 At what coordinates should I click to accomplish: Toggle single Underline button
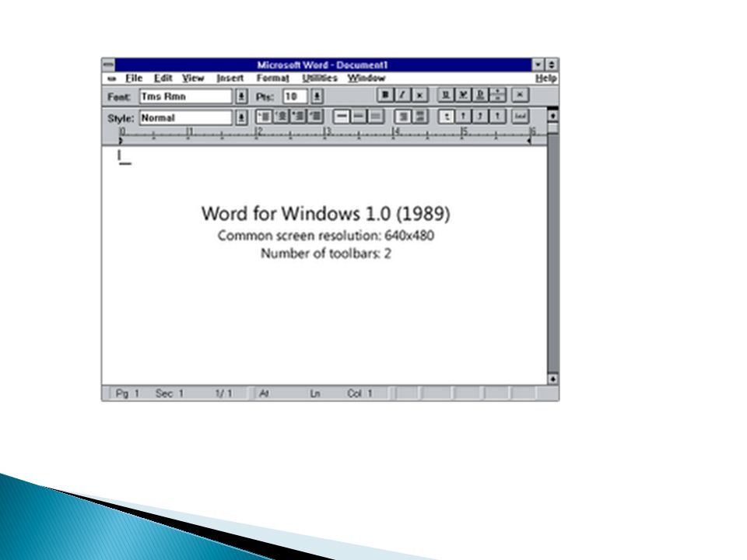click(x=445, y=95)
